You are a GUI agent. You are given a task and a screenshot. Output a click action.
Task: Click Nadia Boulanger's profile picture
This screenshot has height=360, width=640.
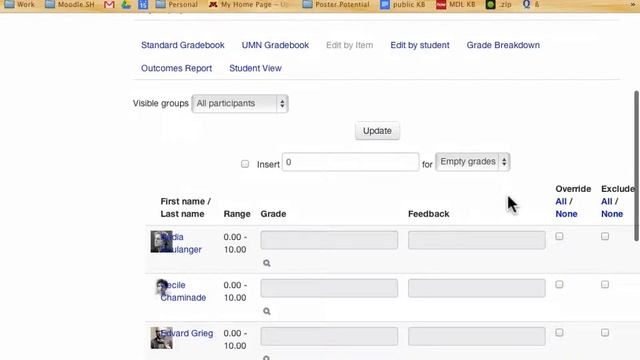(x=161, y=242)
